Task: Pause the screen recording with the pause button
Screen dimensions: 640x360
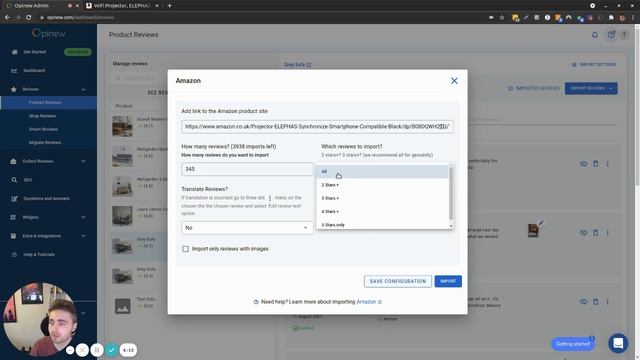Action: pos(97,350)
